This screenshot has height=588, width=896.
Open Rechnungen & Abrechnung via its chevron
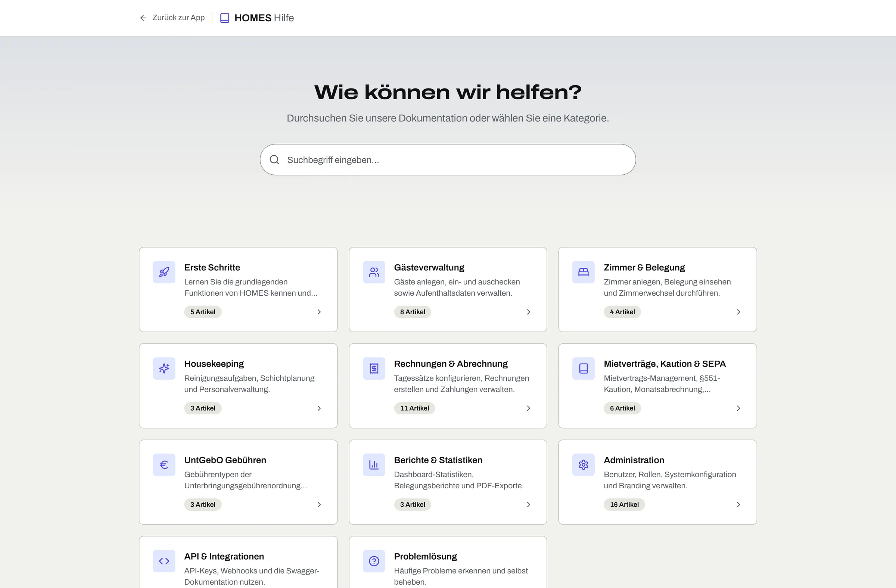point(528,408)
